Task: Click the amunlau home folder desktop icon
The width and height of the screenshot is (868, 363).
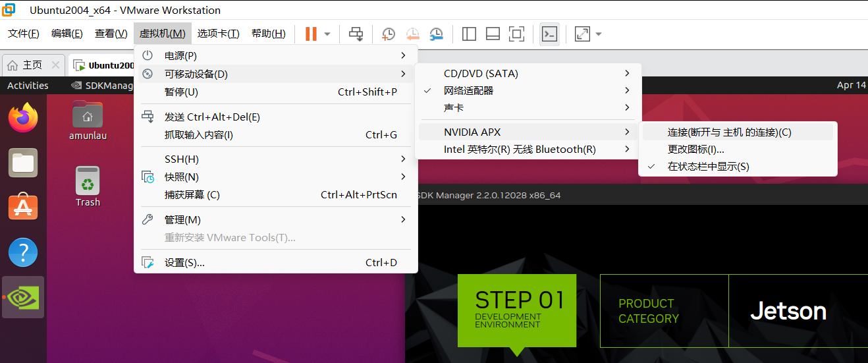Action: coord(88,121)
